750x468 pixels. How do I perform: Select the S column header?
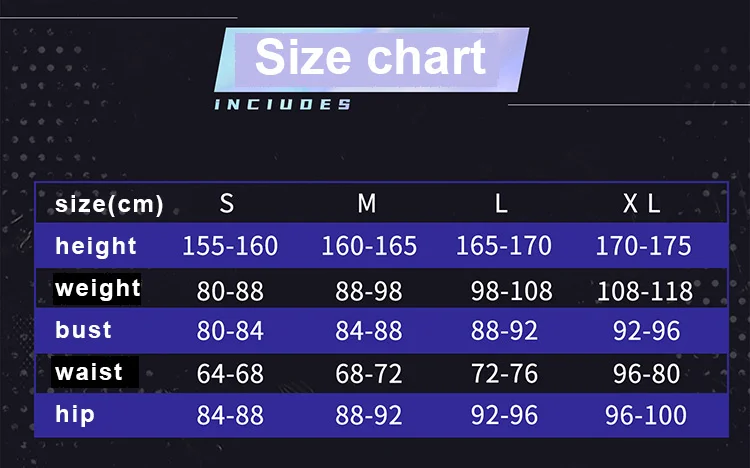(x=227, y=203)
